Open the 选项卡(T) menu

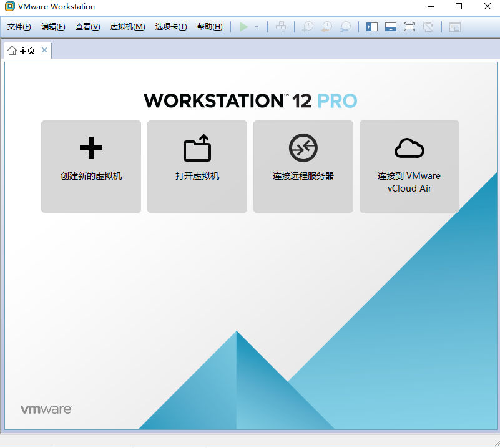171,27
